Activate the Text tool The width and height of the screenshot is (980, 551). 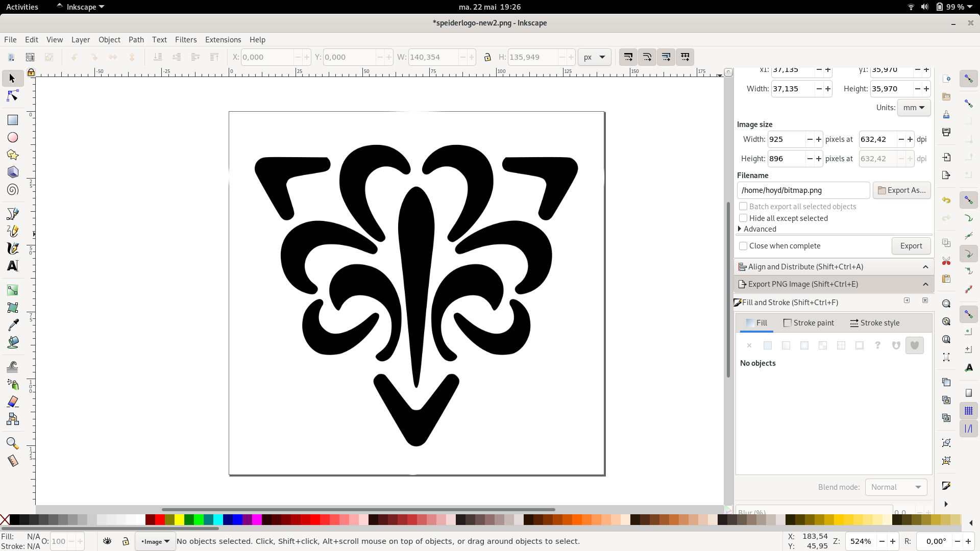coord(12,266)
